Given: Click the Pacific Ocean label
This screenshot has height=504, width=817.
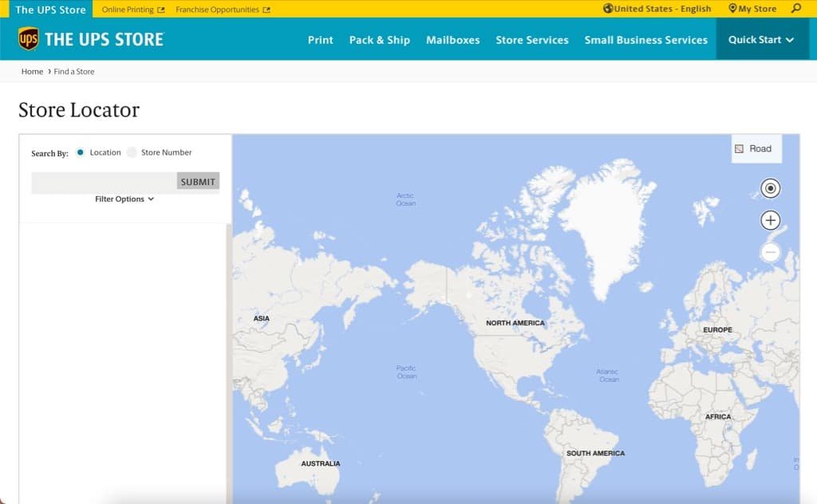Looking at the screenshot, I should (406, 372).
